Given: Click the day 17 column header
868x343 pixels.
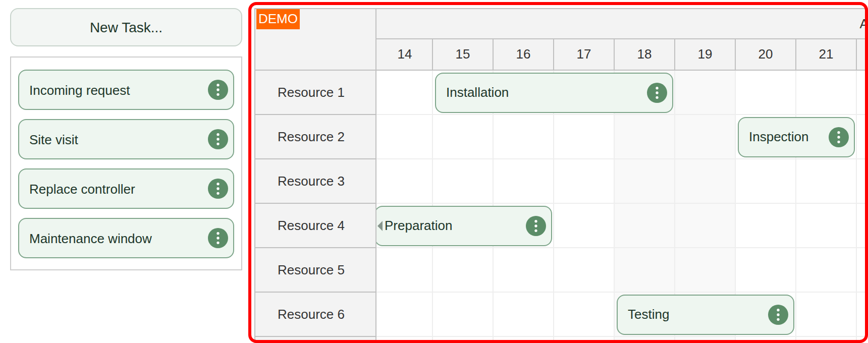Looking at the screenshot, I should (x=583, y=54).
